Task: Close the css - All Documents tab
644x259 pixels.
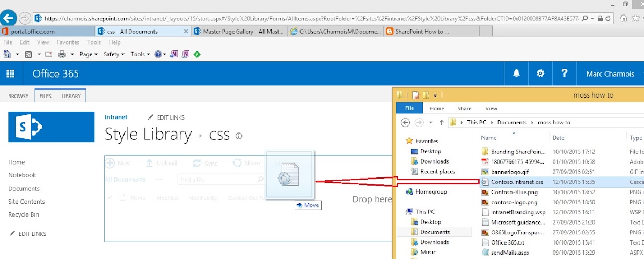Action: pyautogui.click(x=186, y=32)
